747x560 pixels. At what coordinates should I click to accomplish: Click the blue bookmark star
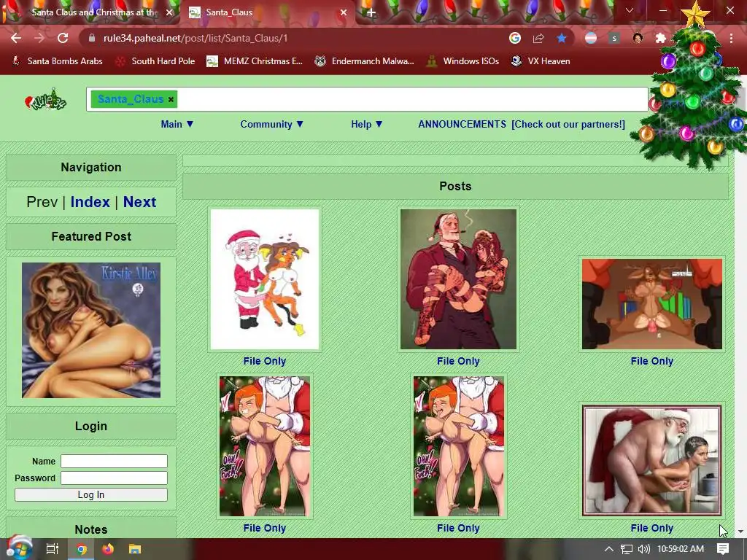pos(562,38)
